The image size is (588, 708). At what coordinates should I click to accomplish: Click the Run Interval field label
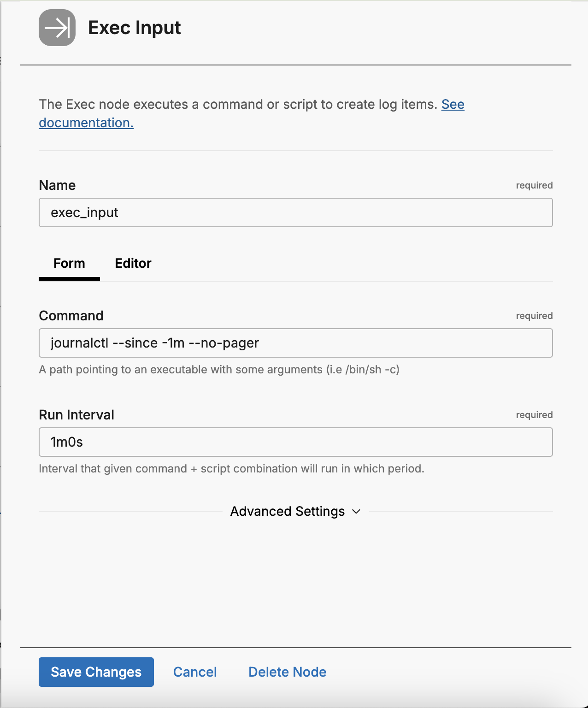click(76, 415)
